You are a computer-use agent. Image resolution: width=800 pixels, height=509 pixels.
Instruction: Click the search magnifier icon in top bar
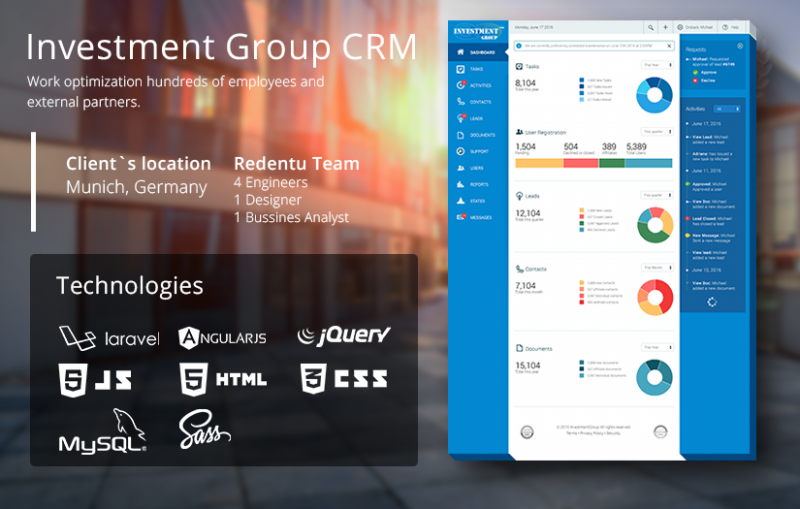click(651, 28)
